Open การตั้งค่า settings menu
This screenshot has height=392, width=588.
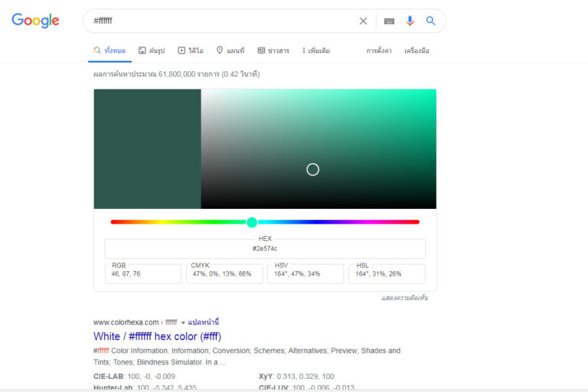(x=379, y=51)
